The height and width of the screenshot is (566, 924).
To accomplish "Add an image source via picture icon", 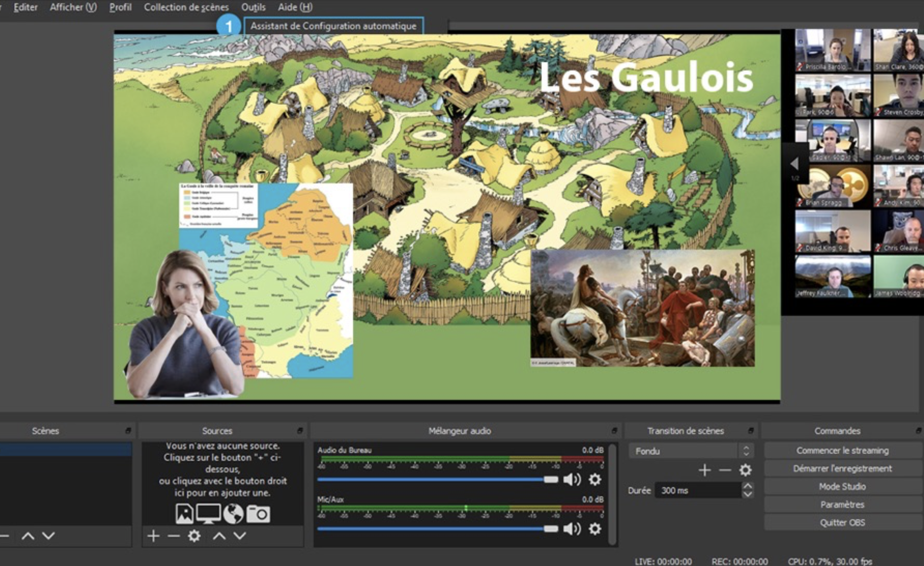I will pos(184,514).
